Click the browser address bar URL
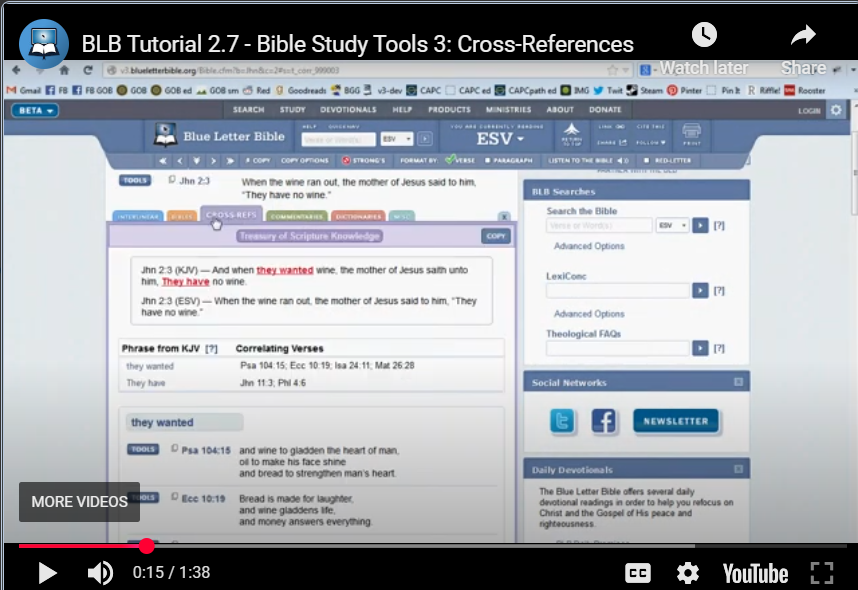 tap(230, 71)
